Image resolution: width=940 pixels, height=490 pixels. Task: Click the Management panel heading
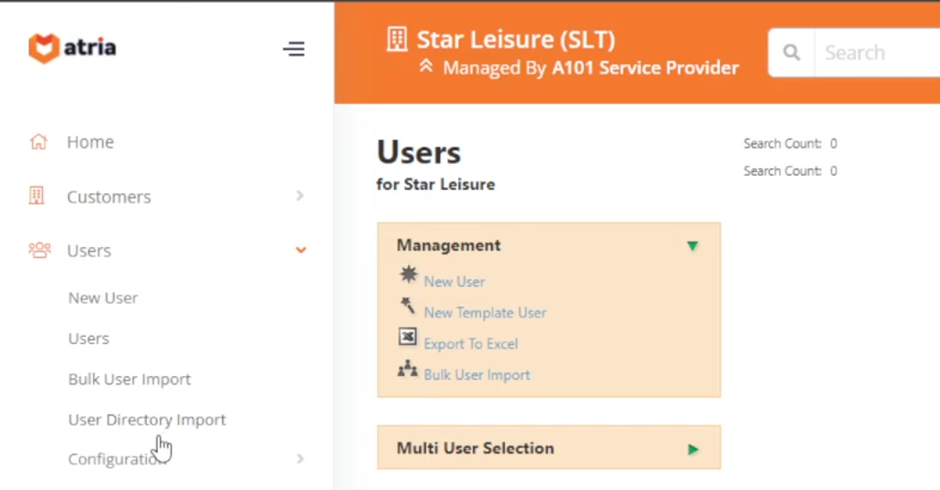[448, 245]
